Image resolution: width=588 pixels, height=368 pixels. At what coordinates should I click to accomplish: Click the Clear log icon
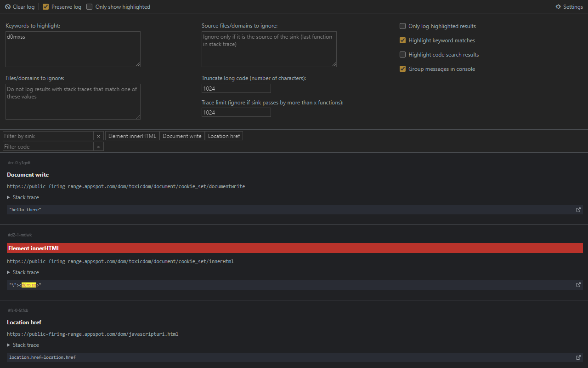(x=8, y=7)
